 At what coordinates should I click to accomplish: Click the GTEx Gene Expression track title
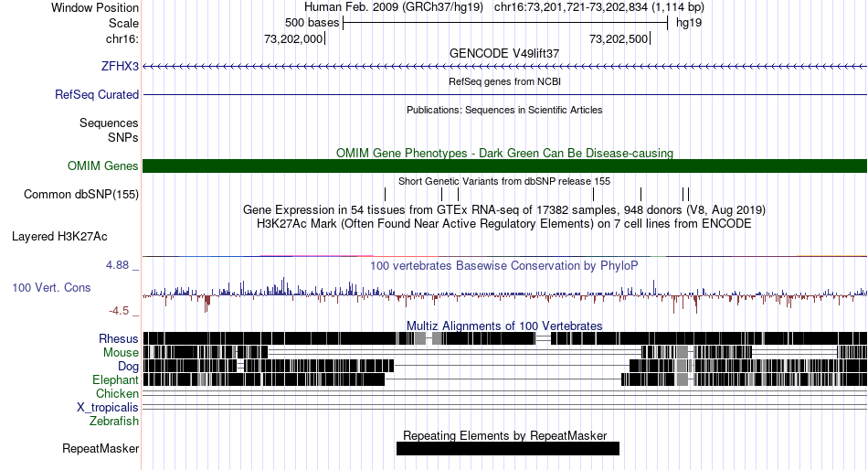point(504,210)
